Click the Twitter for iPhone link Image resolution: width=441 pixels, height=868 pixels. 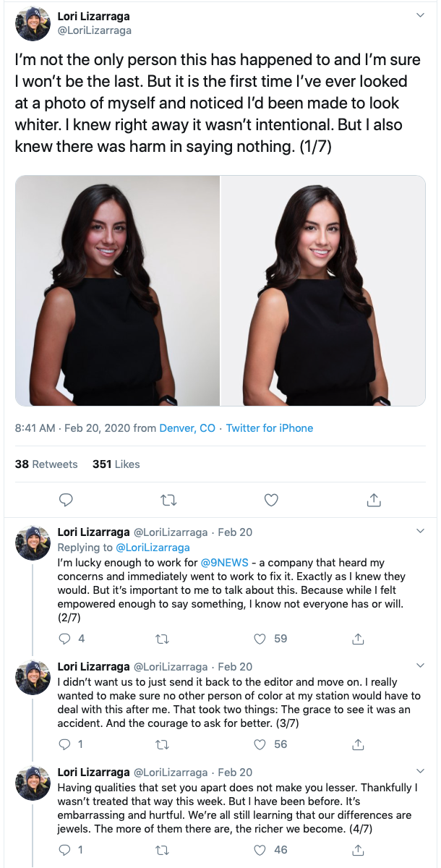coord(270,428)
